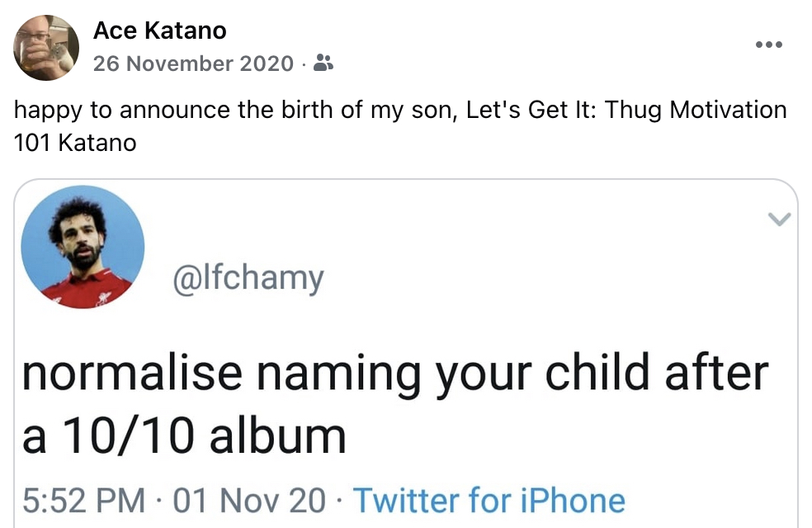Open the post options three-dot menu
The width and height of the screenshot is (812, 528).
click(768, 45)
